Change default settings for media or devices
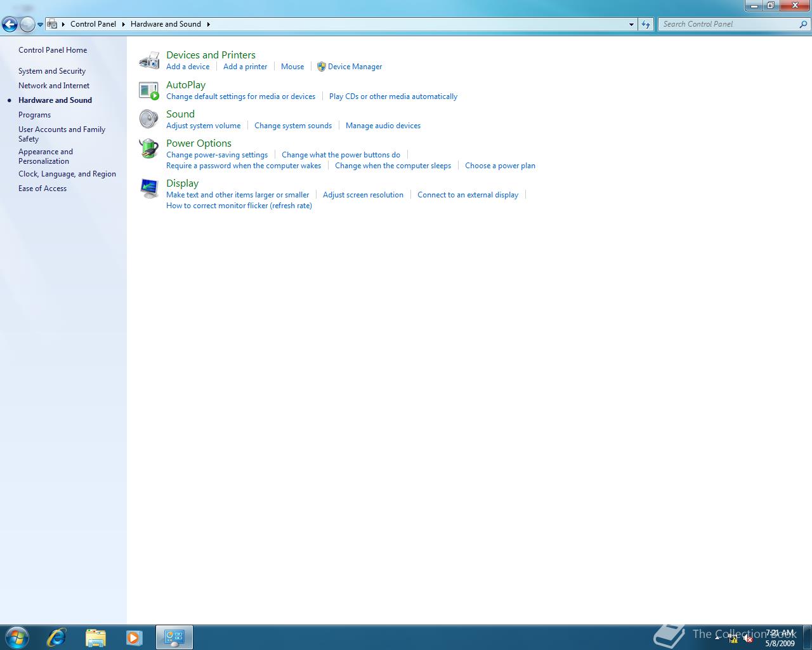This screenshot has width=812, height=650. point(240,96)
